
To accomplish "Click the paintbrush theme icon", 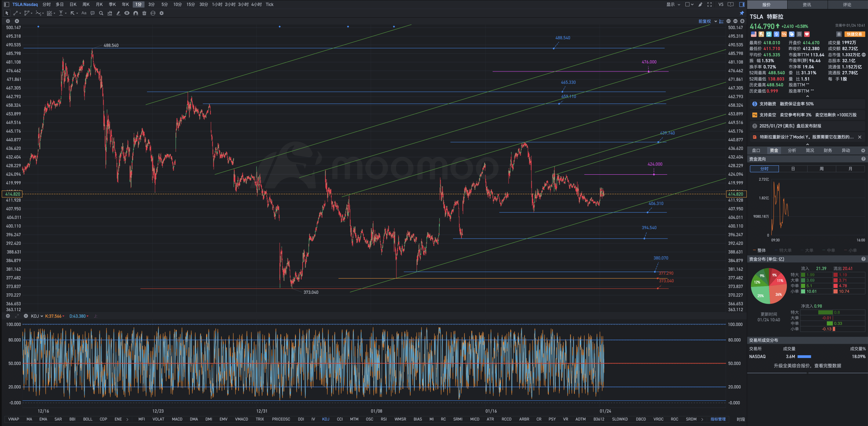I will point(700,4).
